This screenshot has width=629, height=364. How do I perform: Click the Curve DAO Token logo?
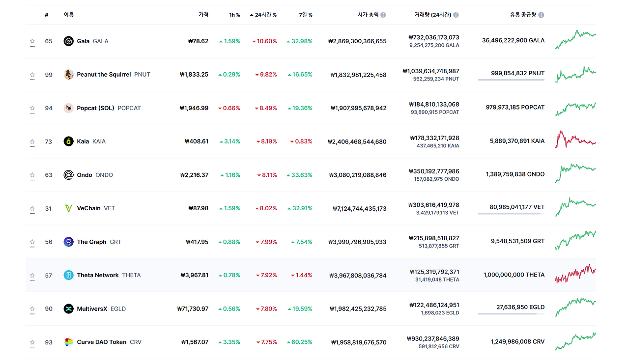coord(68,342)
